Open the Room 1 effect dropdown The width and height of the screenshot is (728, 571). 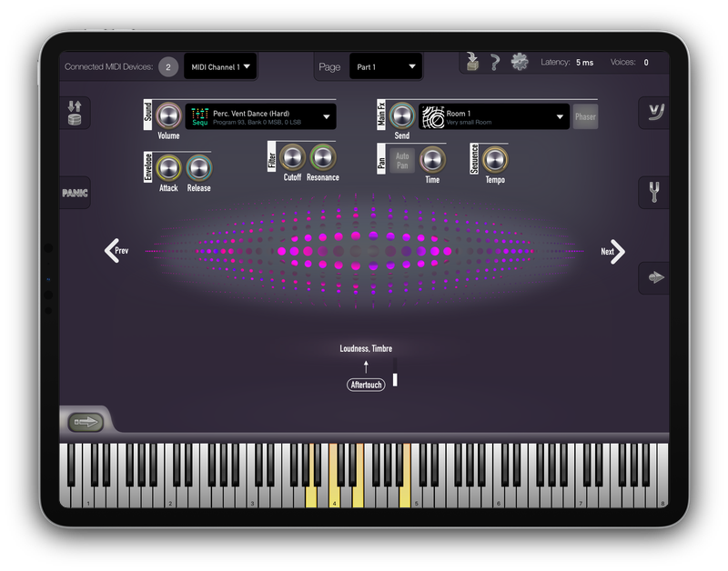(x=493, y=116)
